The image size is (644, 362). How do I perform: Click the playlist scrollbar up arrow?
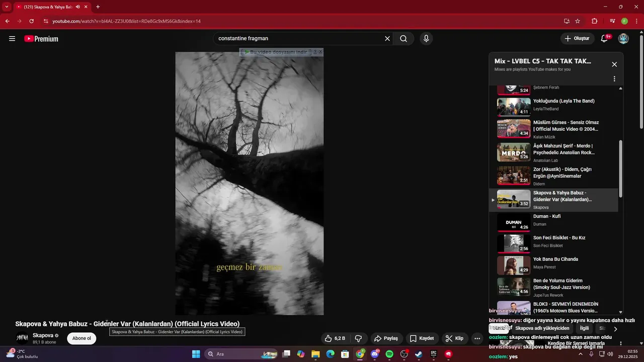tap(620, 88)
